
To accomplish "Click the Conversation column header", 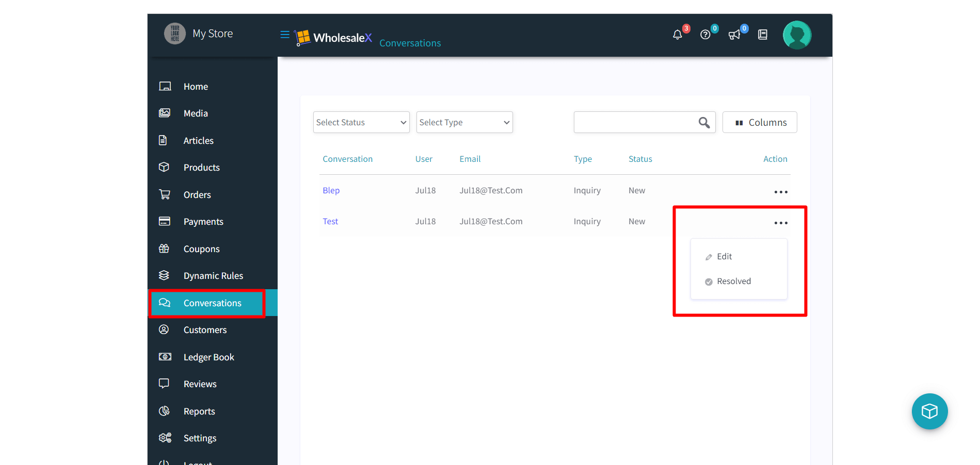I will click(x=347, y=159).
